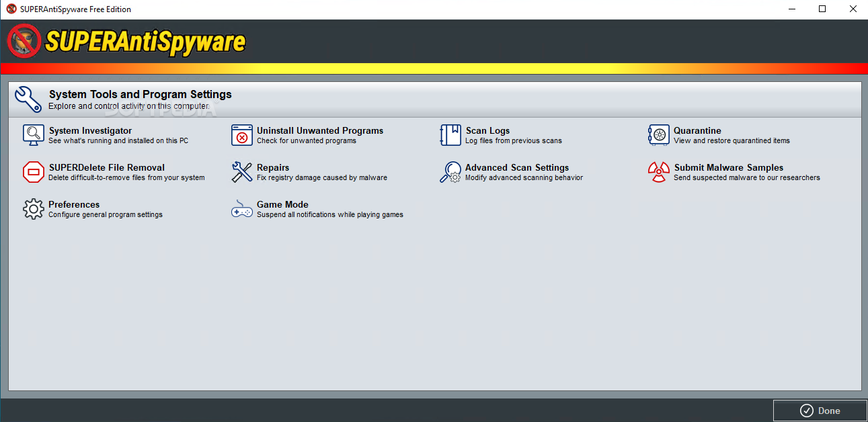Viewport: 868px width, 422px height.
Task: Open the System Investigator monitor icon
Action: [x=33, y=135]
